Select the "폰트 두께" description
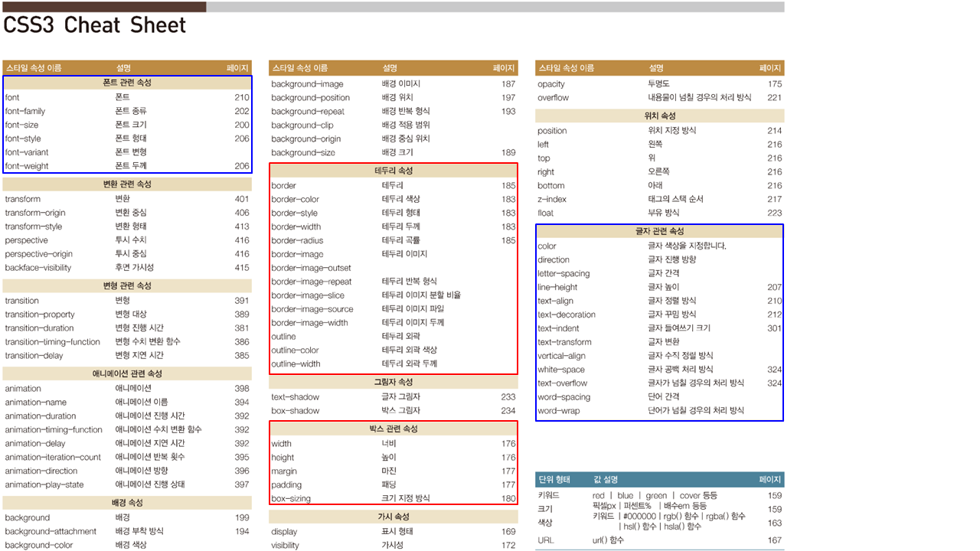This screenshot has width=980, height=551. (x=131, y=166)
